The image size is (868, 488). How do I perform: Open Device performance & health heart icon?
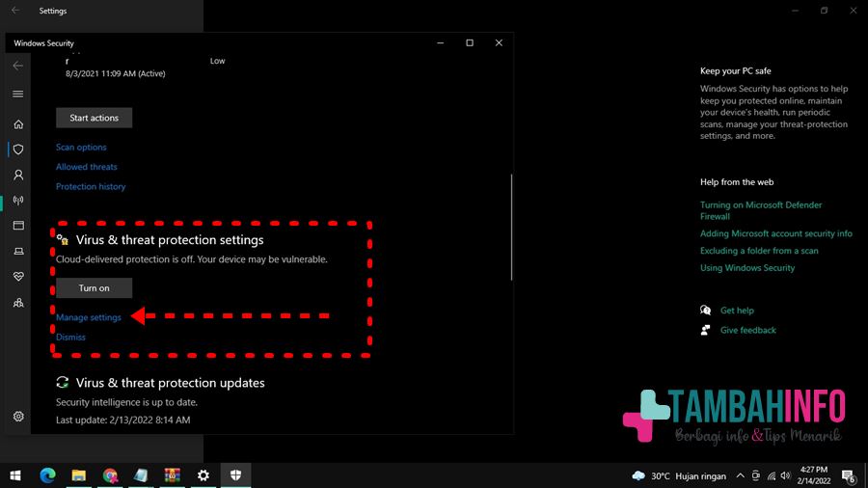18,276
